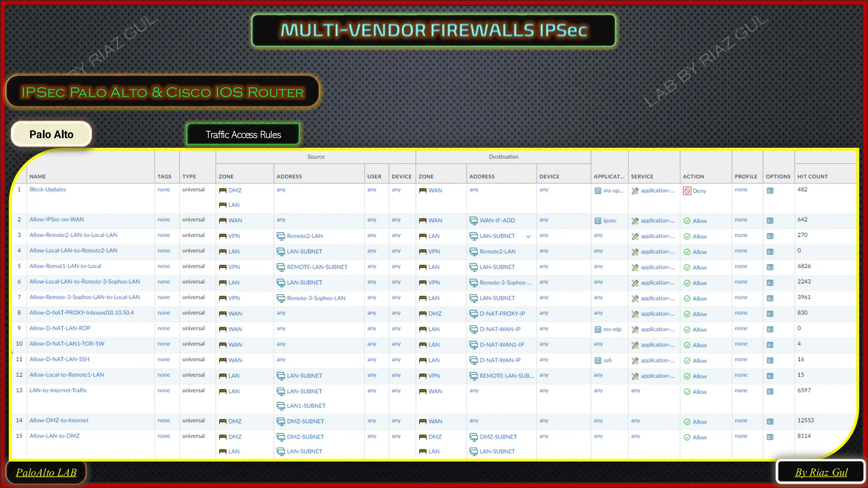Click the Palo Alto button

click(51, 134)
